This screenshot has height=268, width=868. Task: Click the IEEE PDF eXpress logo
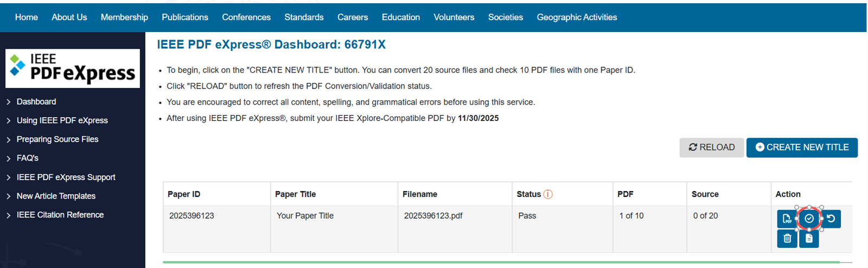pyautogui.click(x=73, y=68)
